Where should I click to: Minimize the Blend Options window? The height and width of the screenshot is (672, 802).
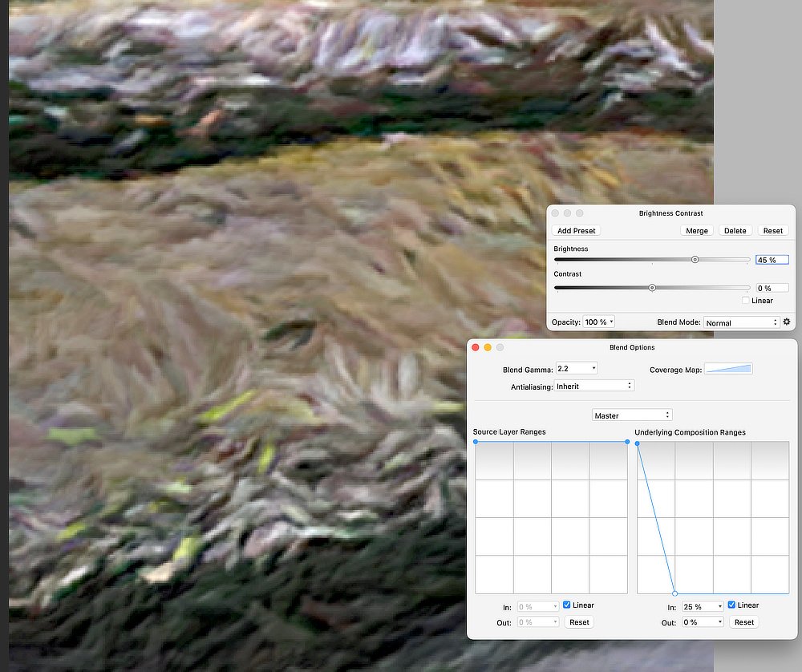pyautogui.click(x=488, y=347)
